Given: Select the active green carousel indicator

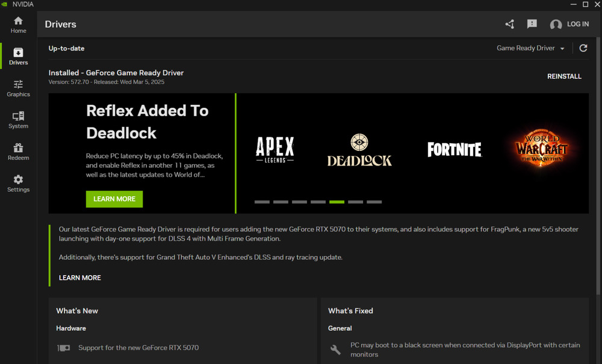Looking at the screenshot, I should [337, 202].
